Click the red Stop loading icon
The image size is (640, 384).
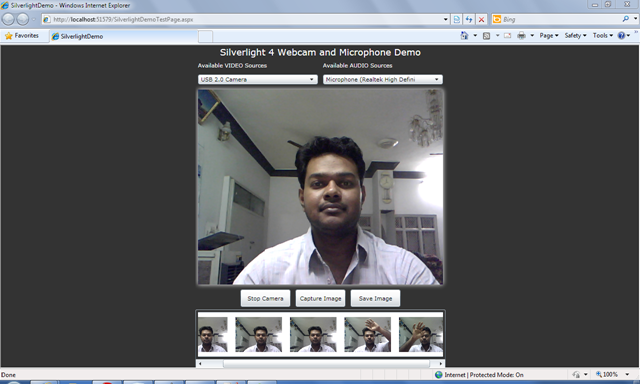click(x=481, y=19)
